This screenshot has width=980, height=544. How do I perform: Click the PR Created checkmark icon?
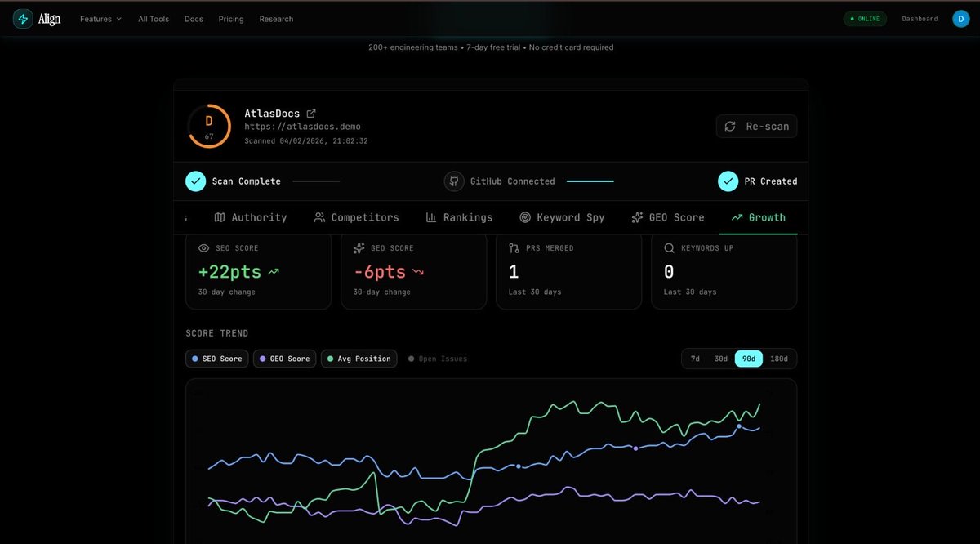point(728,181)
